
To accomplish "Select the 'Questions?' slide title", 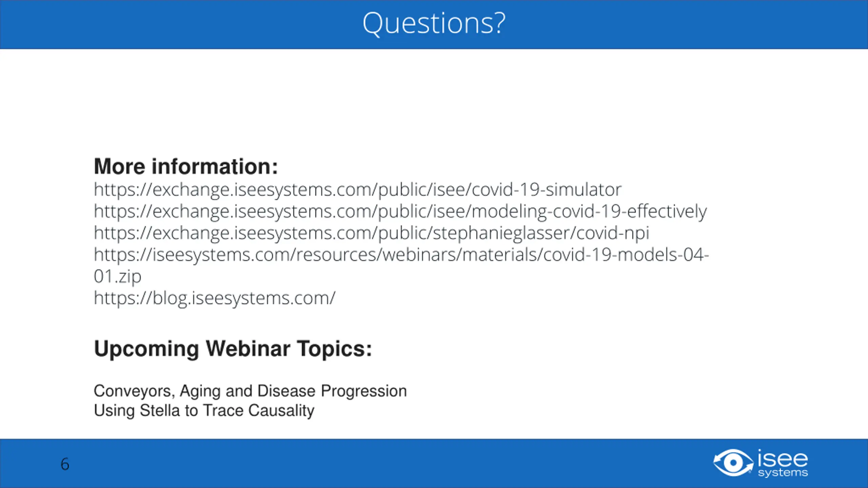I will [x=434, y=23].
